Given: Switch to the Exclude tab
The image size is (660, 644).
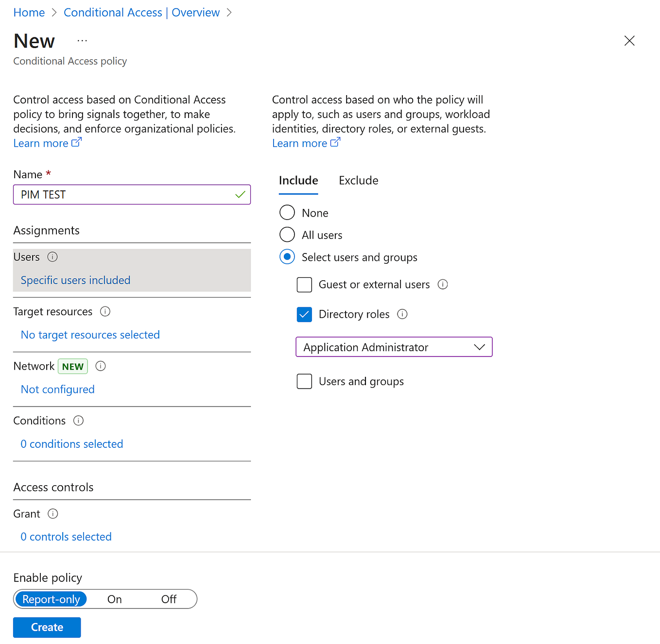Looking at the screenshot, I should point(358,181).
